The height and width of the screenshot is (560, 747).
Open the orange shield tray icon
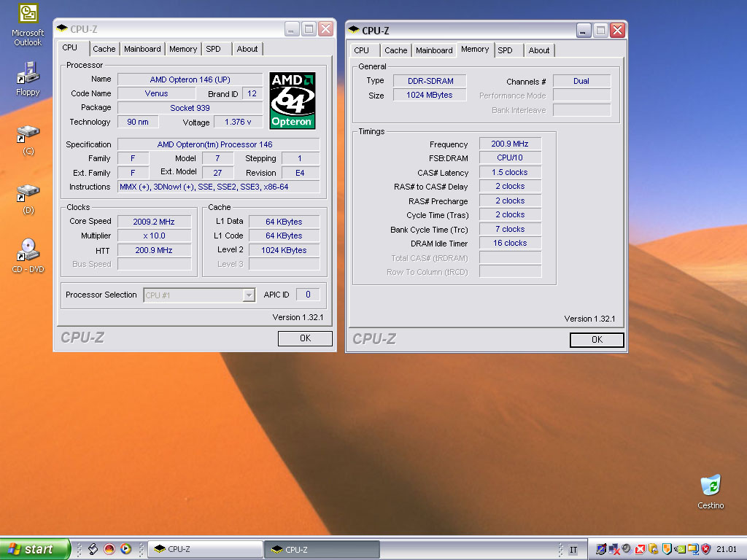[667, 549]
